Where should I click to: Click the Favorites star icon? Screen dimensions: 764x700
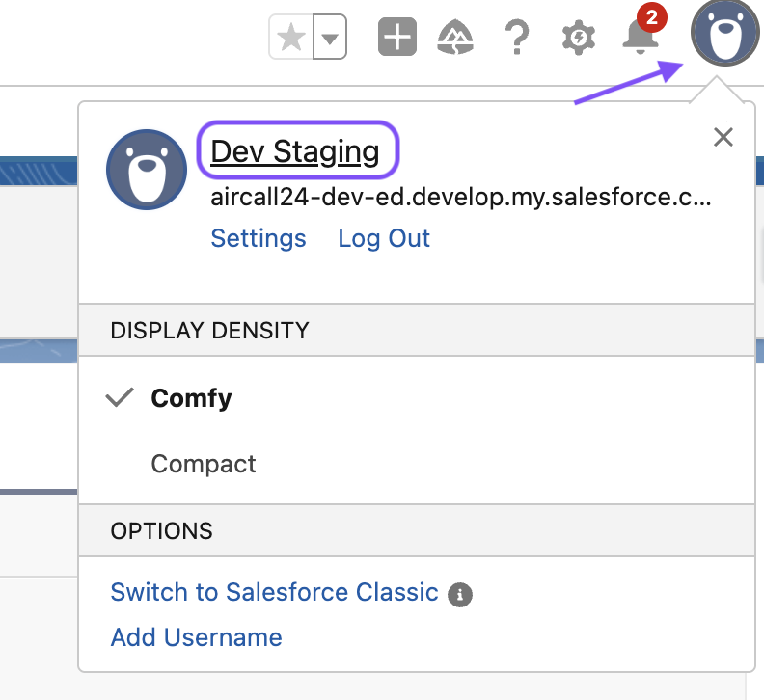(291, 37)
